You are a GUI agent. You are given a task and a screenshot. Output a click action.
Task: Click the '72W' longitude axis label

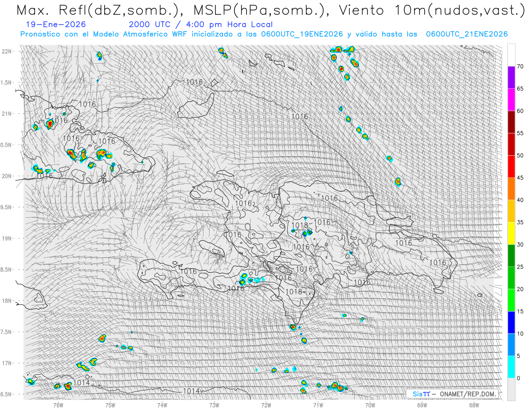[266, 404]
